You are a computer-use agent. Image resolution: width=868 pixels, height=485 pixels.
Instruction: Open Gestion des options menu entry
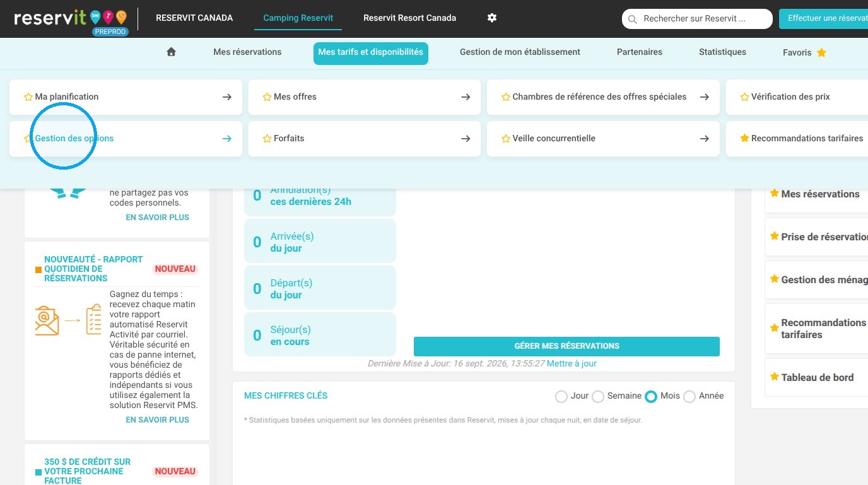click(126, 139)
